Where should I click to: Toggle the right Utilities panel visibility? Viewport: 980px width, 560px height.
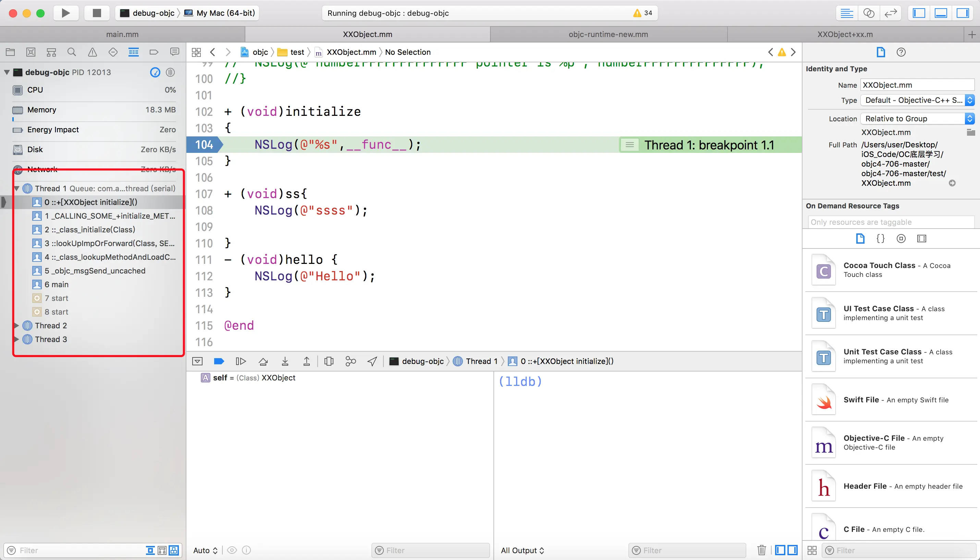click(x=962, y=13)
